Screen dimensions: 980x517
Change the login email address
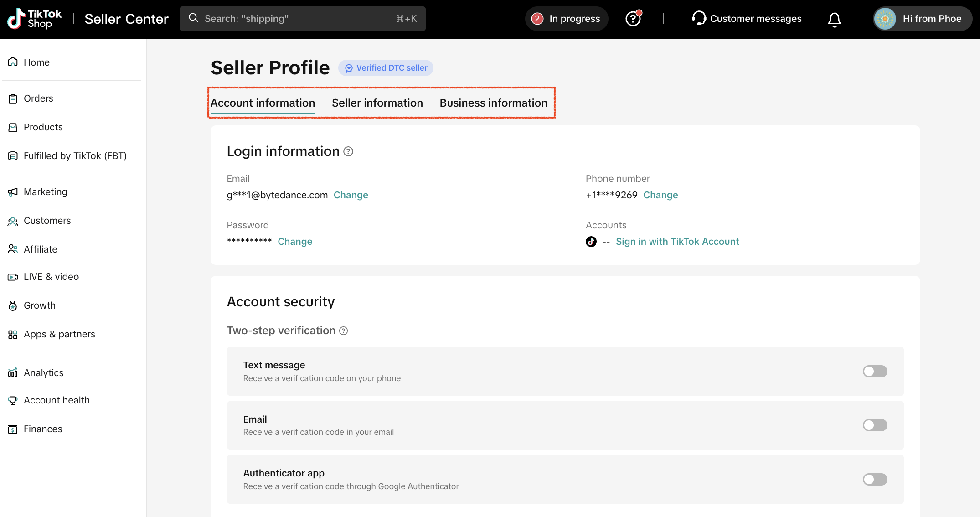point(351,195)
